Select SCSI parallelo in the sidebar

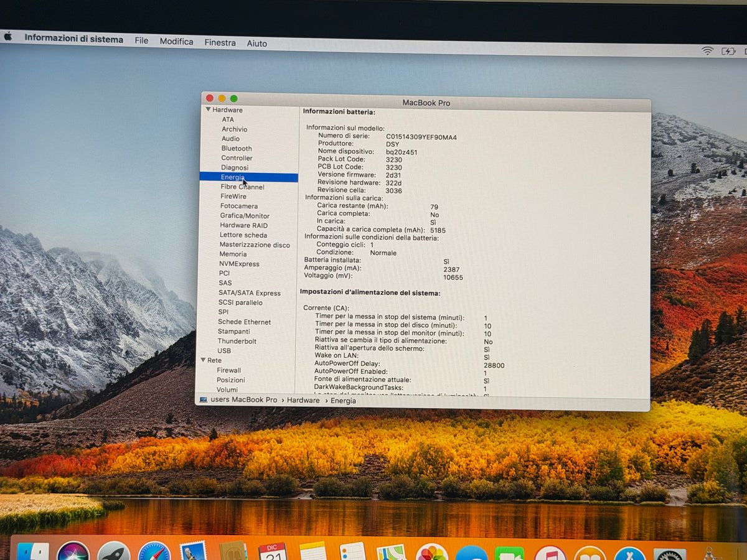240,302
